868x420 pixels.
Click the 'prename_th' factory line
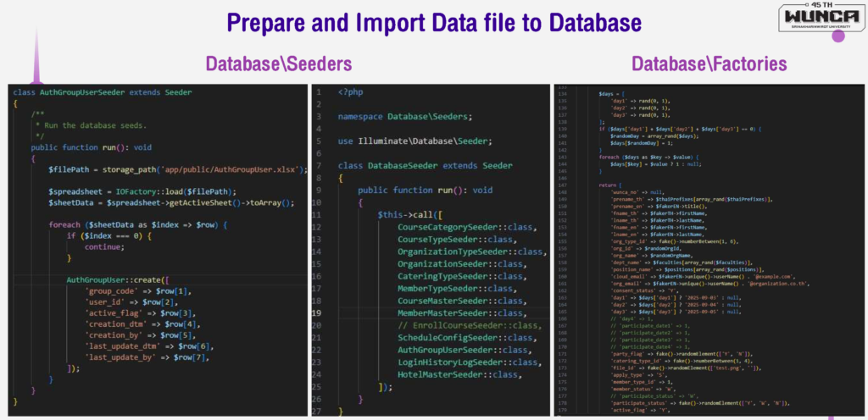692,199
